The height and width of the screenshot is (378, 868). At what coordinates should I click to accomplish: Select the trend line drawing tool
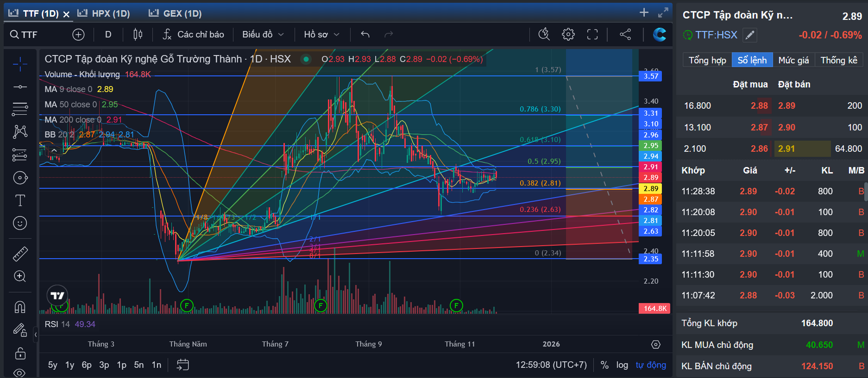(20, 87)
